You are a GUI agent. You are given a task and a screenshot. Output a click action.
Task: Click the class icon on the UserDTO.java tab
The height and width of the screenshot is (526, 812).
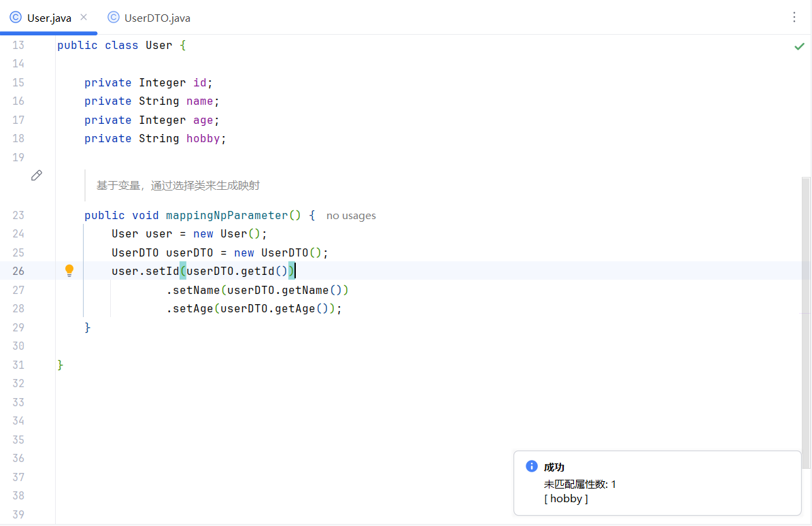(112, 18)
